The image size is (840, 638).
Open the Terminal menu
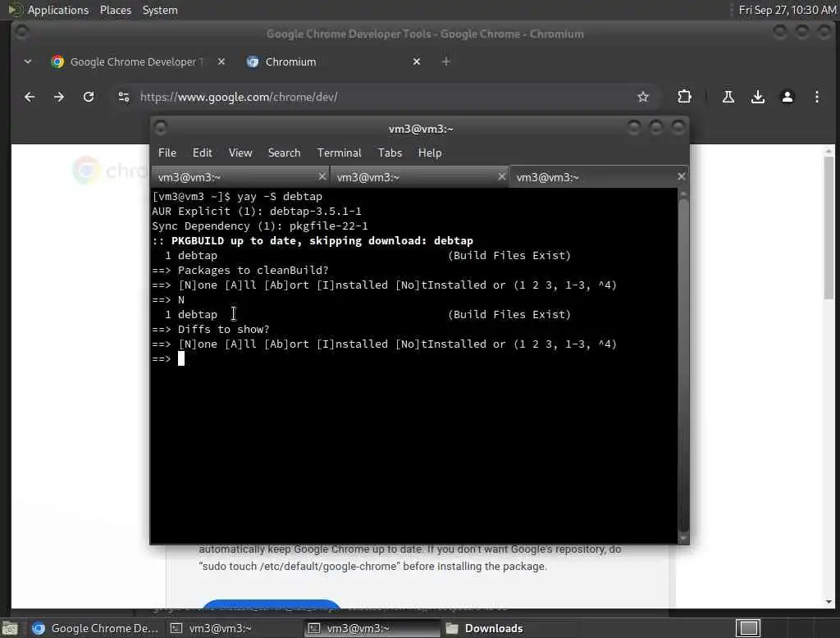(339, 153)
